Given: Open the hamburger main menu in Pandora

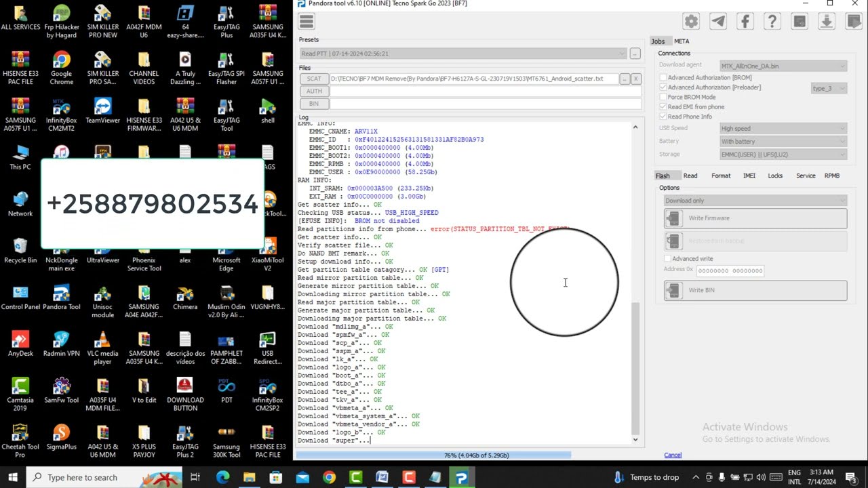Looking at the screenshot, I should (307, 21).
